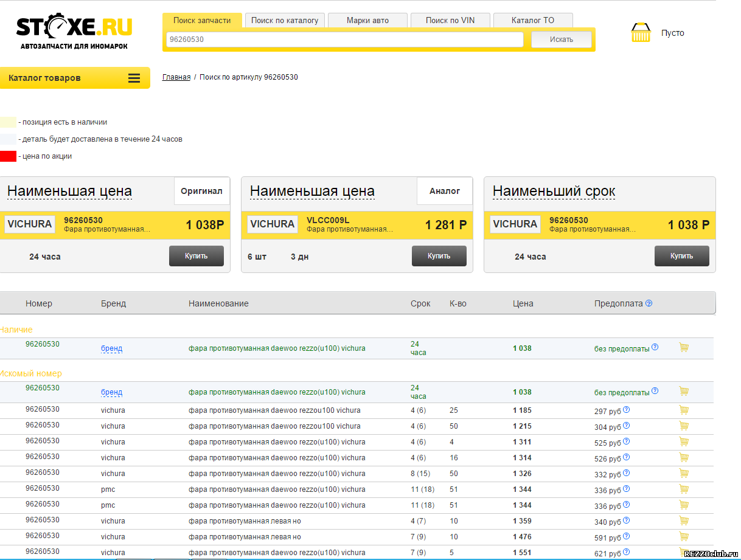Click бренд link in Наличие row
This screenshot has width=741, height=560.
(112, 348)
